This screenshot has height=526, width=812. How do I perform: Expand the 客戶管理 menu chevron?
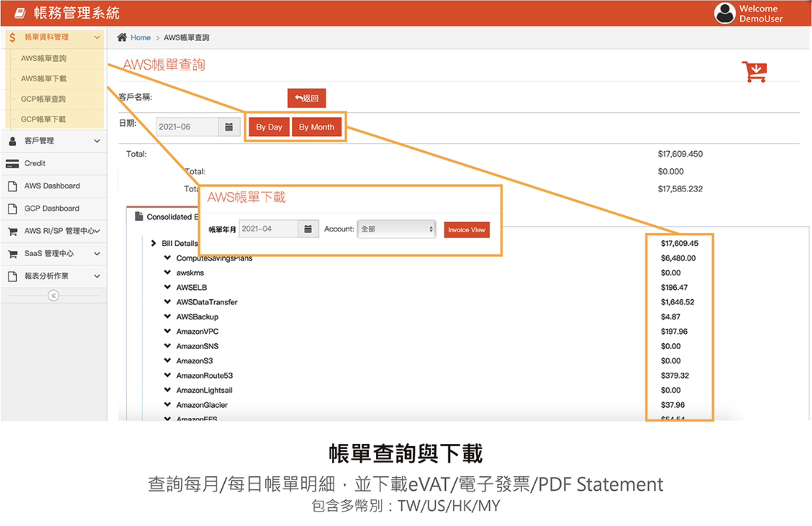point(97,141)
